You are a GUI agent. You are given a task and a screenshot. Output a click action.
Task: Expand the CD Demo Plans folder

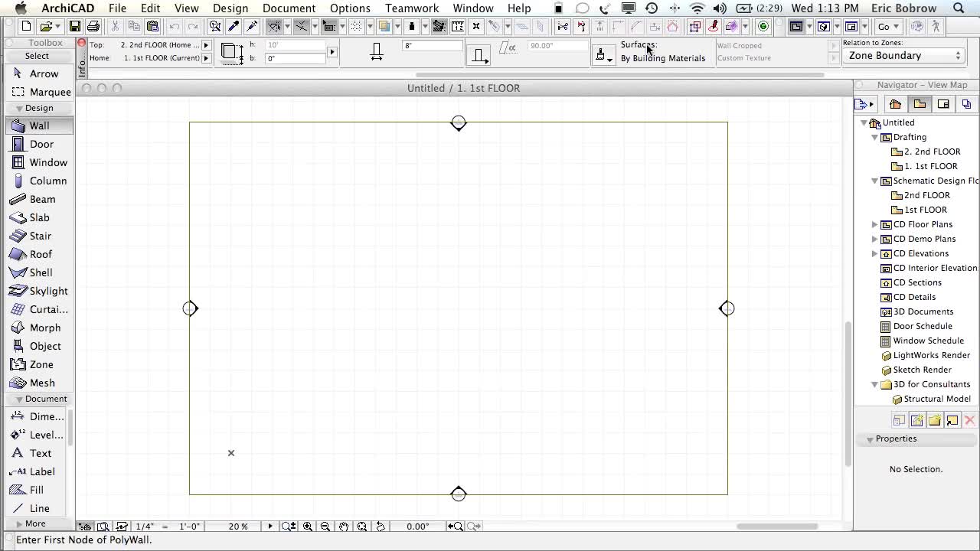click(875, 239)
